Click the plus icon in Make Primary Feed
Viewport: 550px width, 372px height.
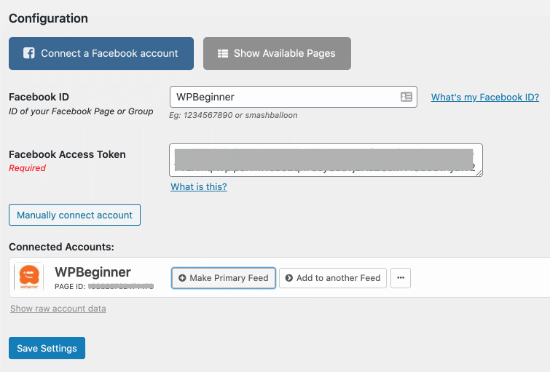(x=182, y=278)
